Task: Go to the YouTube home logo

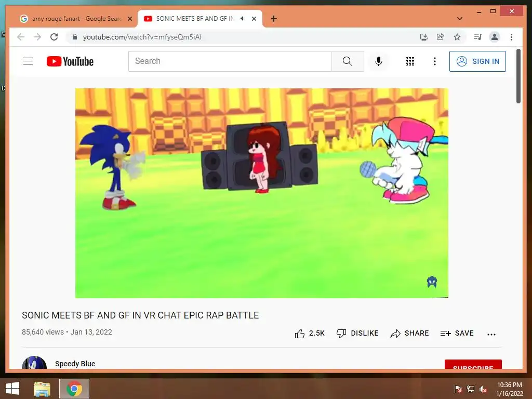Action: click(x=70, y=61)
